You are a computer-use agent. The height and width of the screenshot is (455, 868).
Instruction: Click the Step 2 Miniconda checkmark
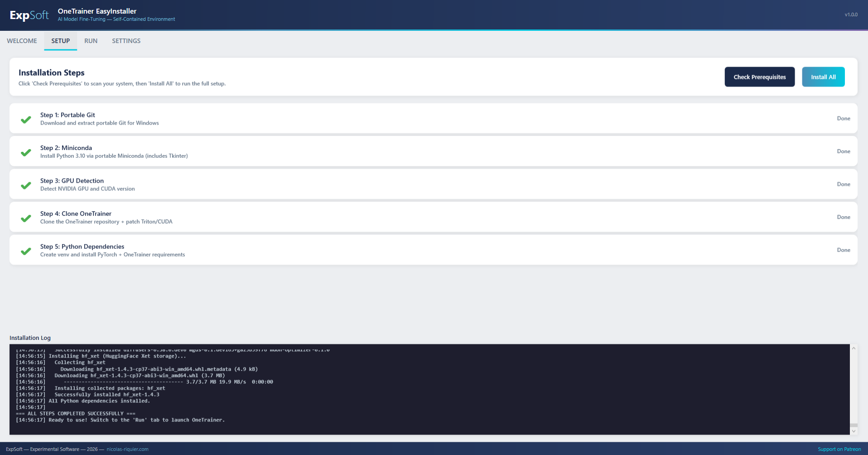point(26,152)
